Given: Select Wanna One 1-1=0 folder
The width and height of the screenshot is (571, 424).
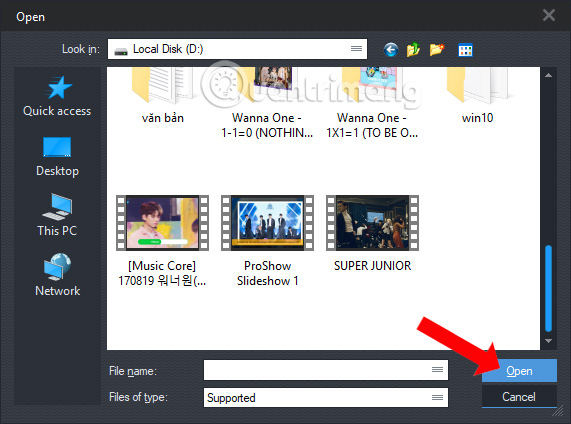Looking at the screenshot, I should pyautogui.click(x=267, y=103).
